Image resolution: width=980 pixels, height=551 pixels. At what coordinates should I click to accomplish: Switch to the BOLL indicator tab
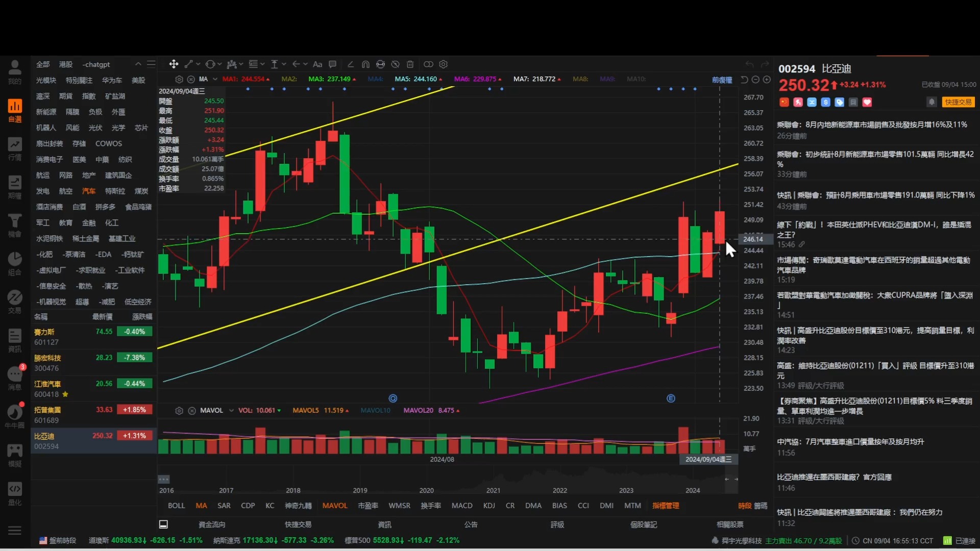176,506
